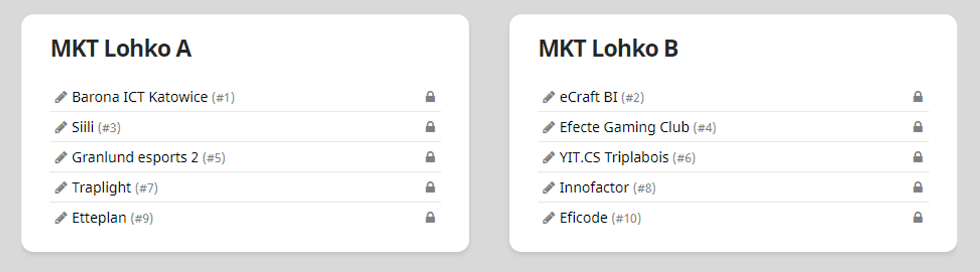Image resolution: width=980 pixels, height=272 pixels.
Task: Click the pencil icon next to Eficode
Action: click(x=548, y=217)
